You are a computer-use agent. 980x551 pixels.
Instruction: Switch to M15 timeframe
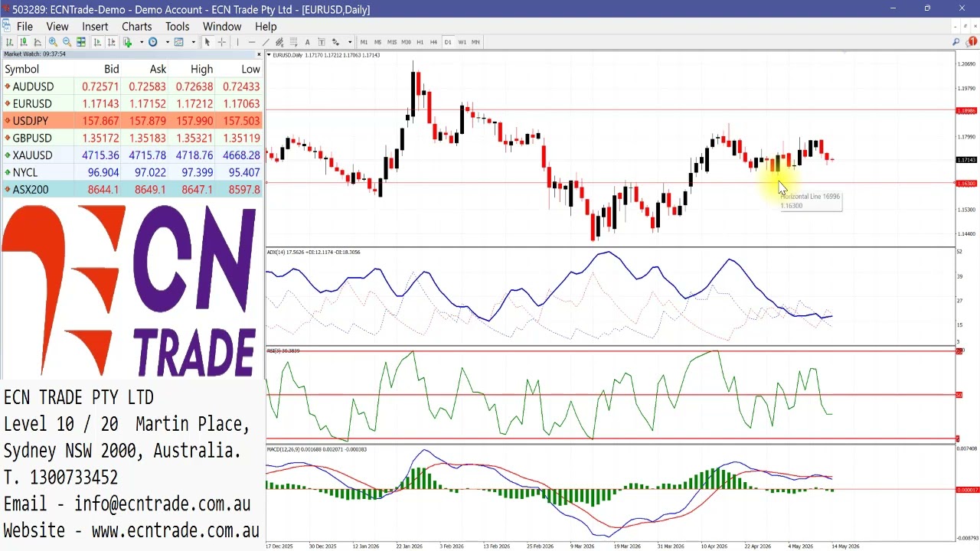[392, 42]
